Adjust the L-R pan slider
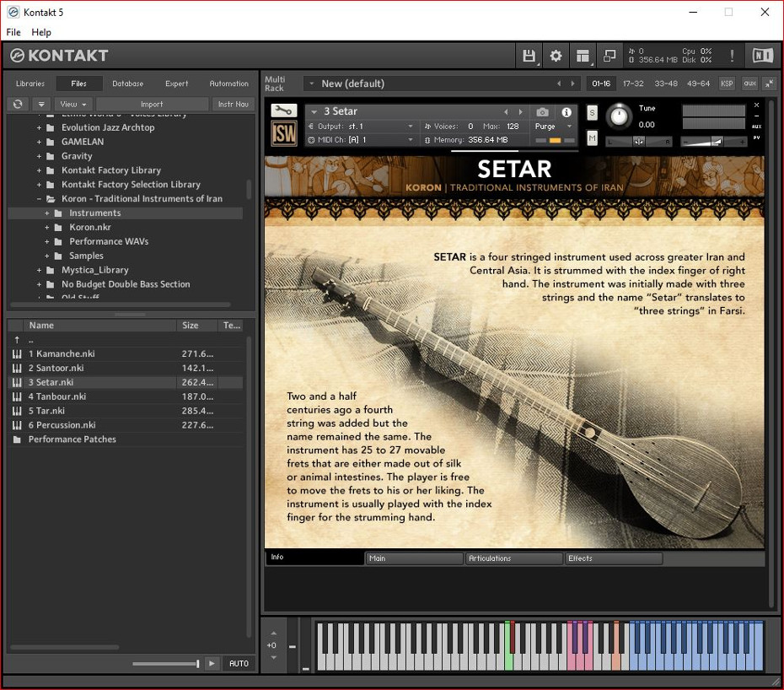 (x=638, y=142)
